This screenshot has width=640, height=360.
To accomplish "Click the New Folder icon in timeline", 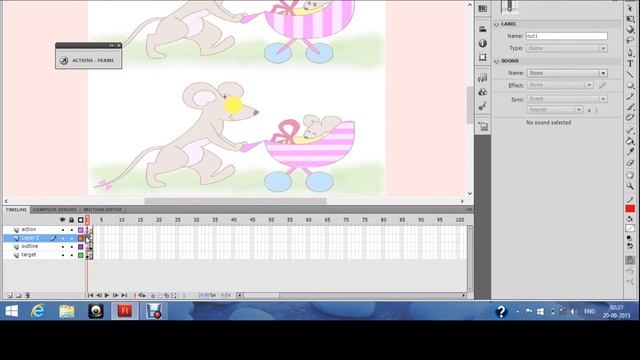I will 18,295.
